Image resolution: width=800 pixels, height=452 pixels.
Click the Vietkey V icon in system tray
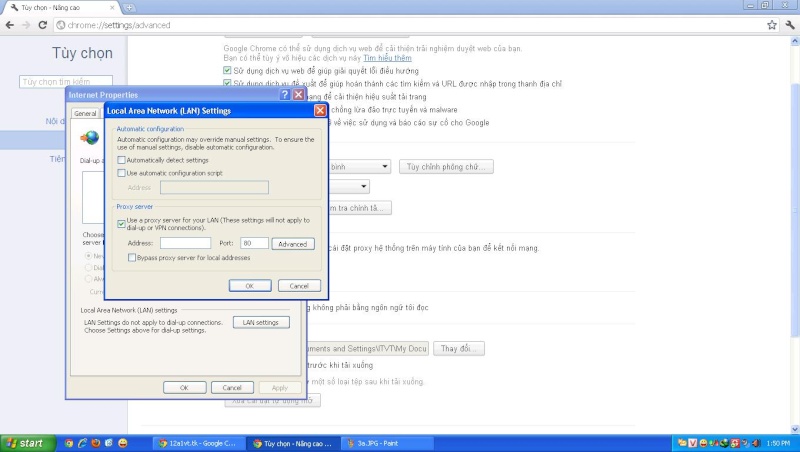[x=693, y=443]
